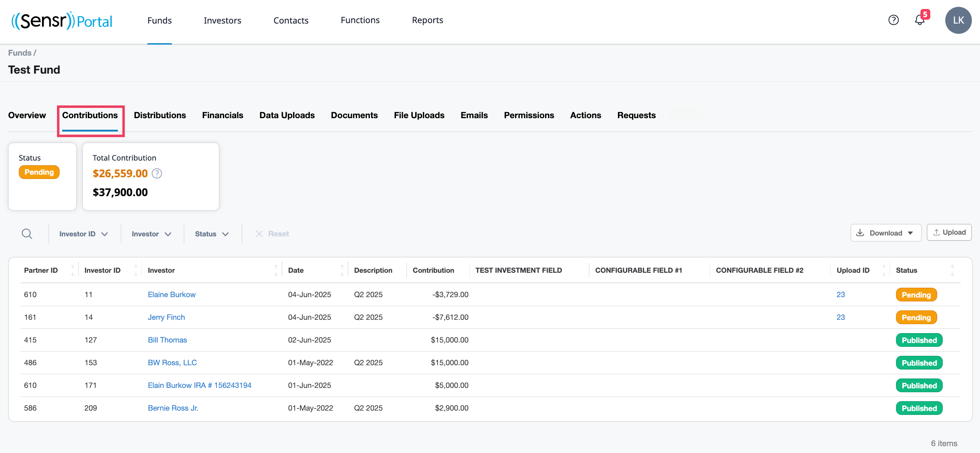Open investor Elaine Burkow link

point(171,295)
